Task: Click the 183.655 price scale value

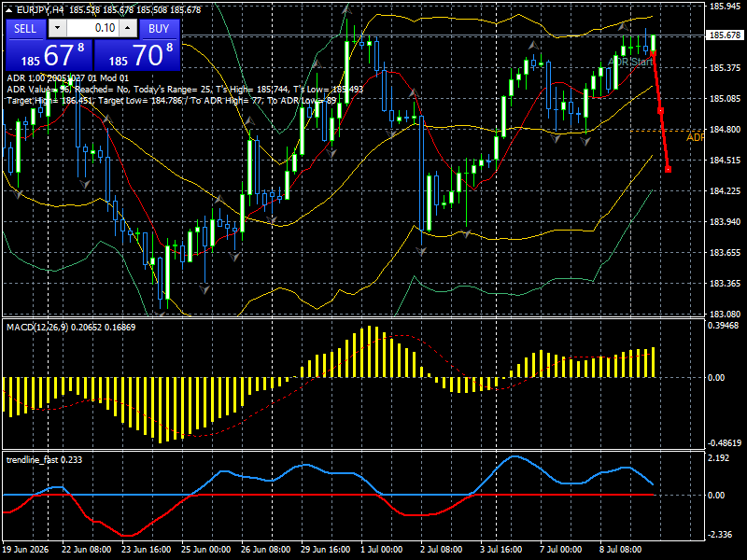Action: click(x=726, y=252)
